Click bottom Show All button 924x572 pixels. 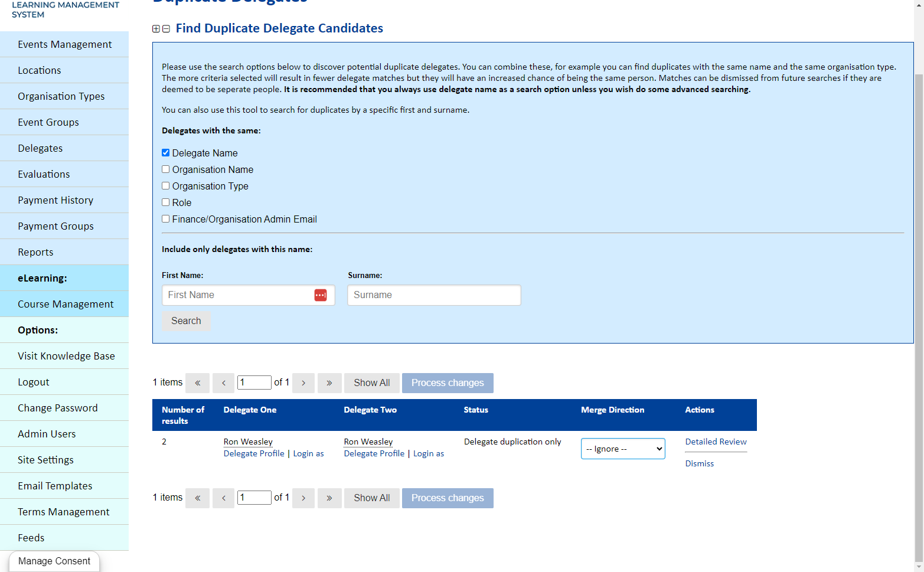(372, 498)
